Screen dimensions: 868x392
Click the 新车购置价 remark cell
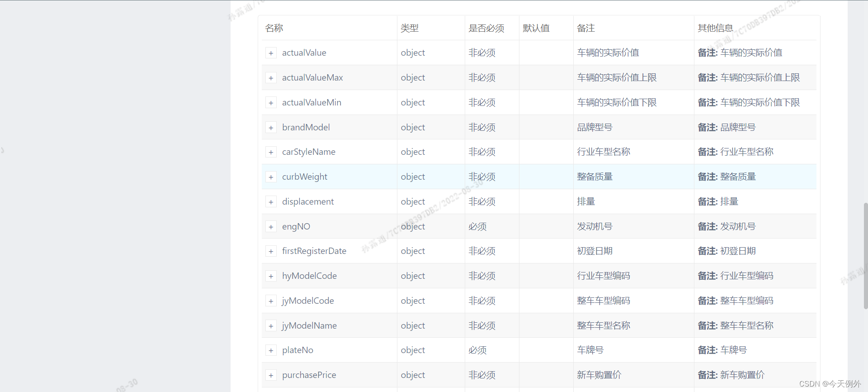599,375
